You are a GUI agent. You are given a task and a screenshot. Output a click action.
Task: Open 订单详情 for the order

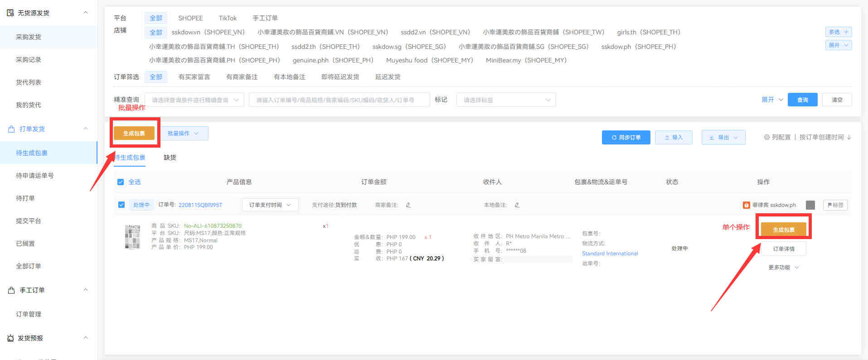(x=784, y=249)
